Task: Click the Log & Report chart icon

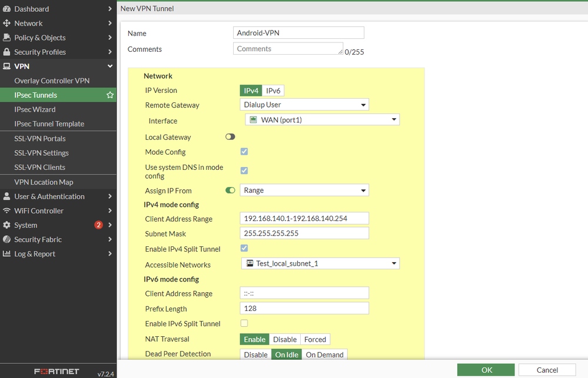Action: [x=6, y=253]
